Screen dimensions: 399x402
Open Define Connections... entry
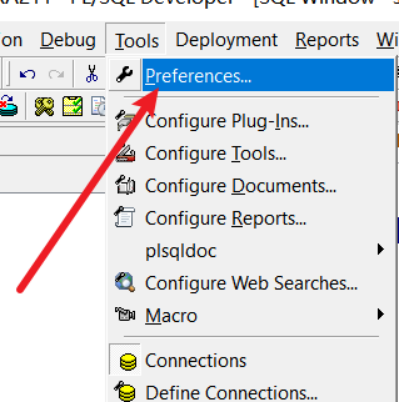point(252,393)
